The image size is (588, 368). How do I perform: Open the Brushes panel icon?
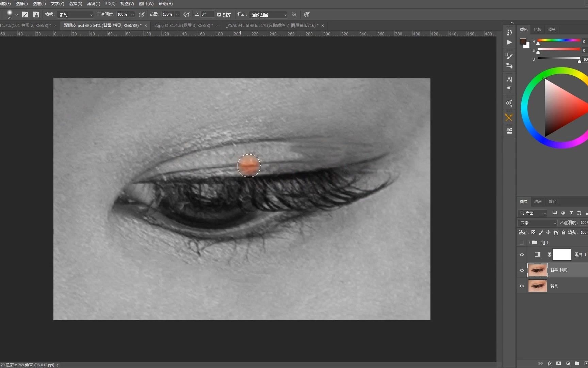(x=509, y=66)
